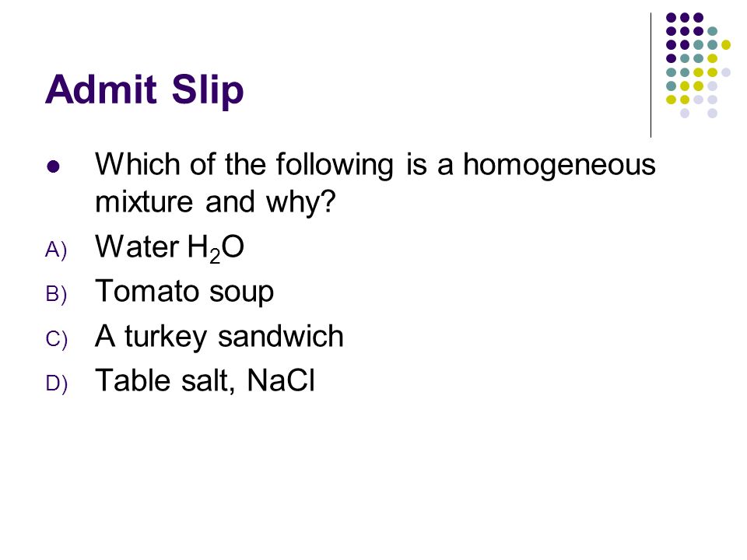Choose answer A) Water H2O
Screen dimensions: 747x560
point(170,248)
